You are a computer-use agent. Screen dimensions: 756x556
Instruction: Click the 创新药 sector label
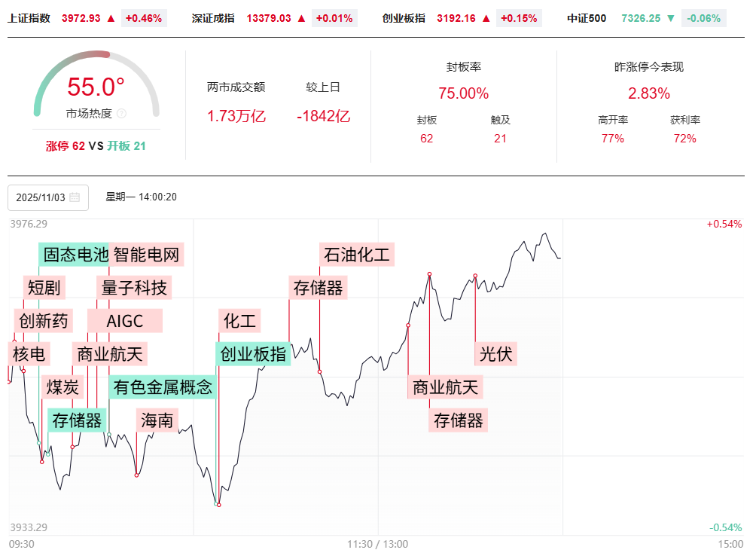pos(44,321)
